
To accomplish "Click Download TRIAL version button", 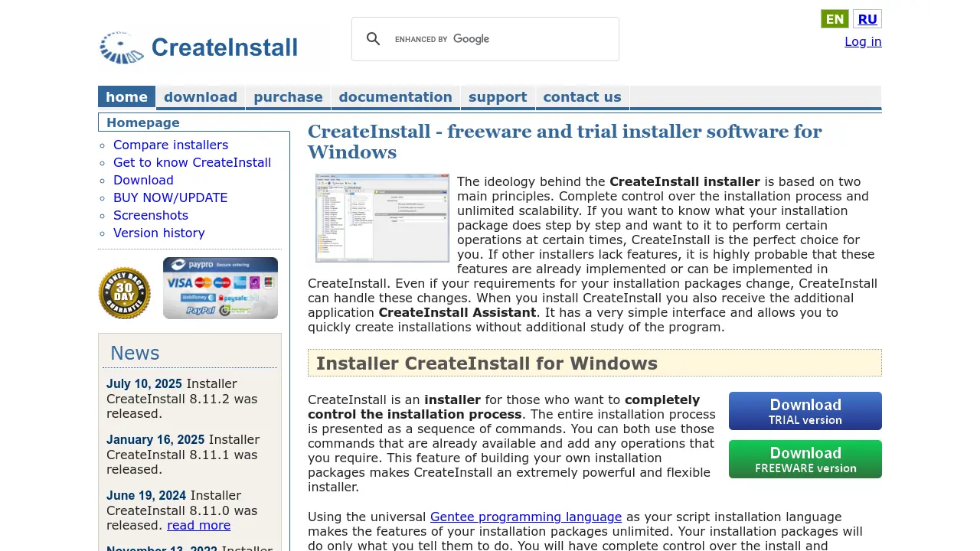I will click(x=805, y=411).
